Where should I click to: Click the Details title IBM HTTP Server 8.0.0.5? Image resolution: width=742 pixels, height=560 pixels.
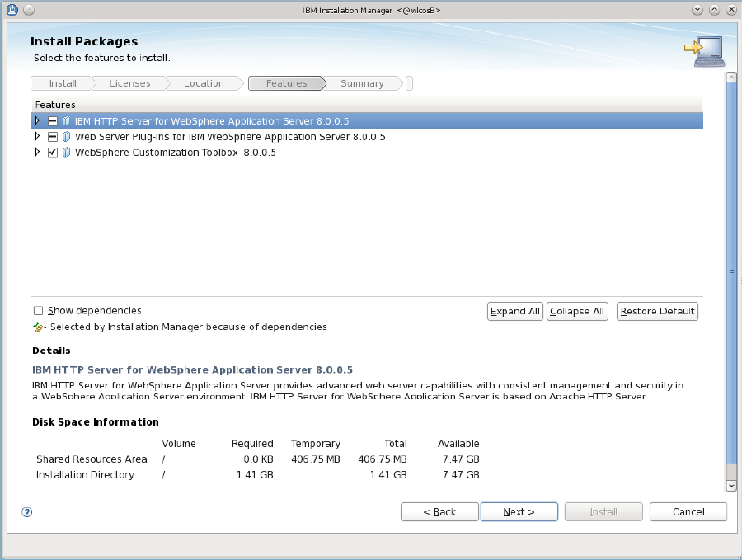[x=192, y=369]
